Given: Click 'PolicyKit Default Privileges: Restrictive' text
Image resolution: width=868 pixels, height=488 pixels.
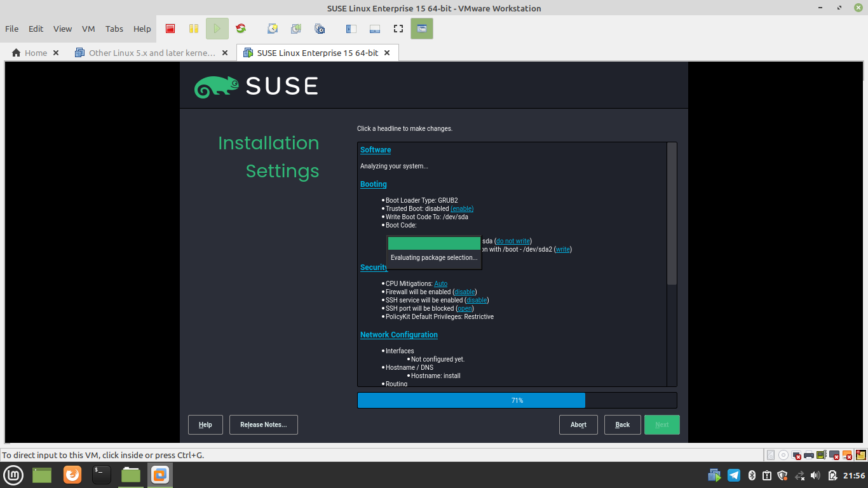Looking at the screenshot, I should [440, 316].
